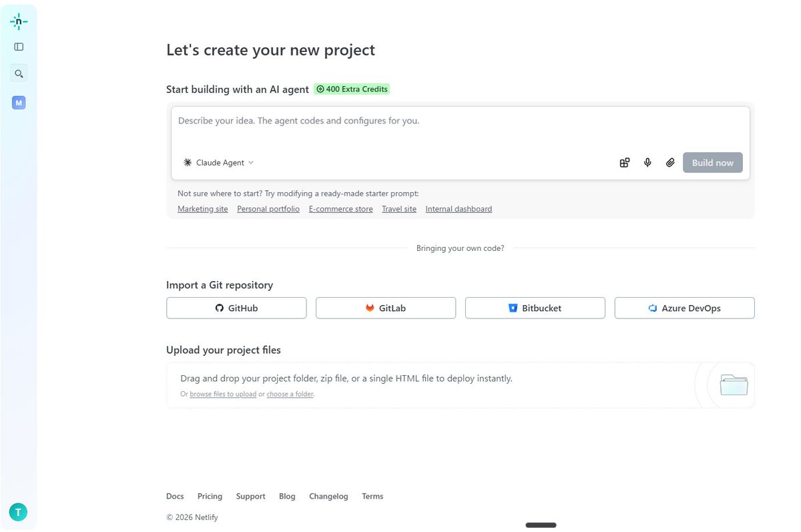Toggle the sidebar panel icon
Screen dimensions: 801x532
tap(19, 47)
